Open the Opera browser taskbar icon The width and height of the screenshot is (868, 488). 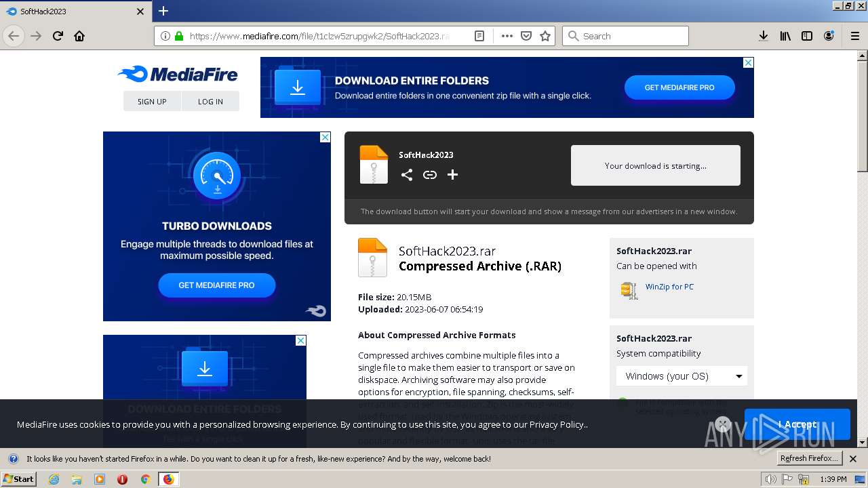pyautogui.click(x=122, y=479)
